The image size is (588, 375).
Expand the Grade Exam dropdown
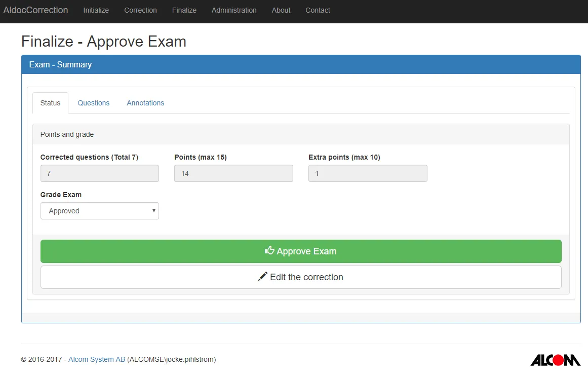100,211
